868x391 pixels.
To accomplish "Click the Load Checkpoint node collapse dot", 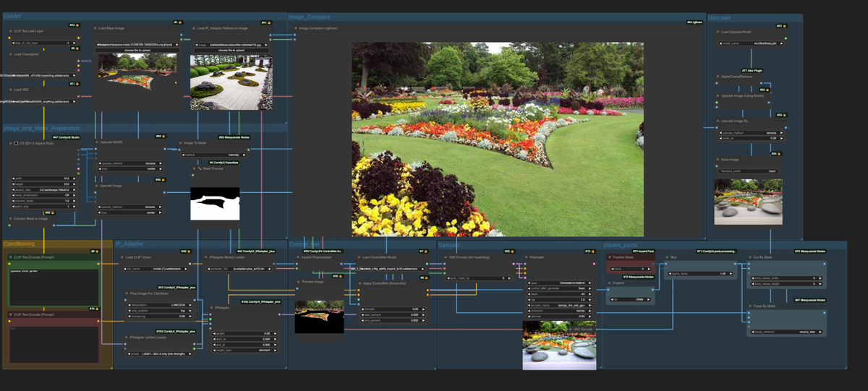I will (x=11, y=54).
